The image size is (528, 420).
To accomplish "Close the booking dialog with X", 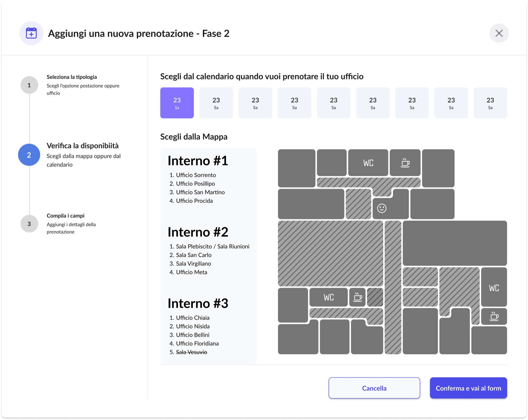I will (x=499, y=33).
